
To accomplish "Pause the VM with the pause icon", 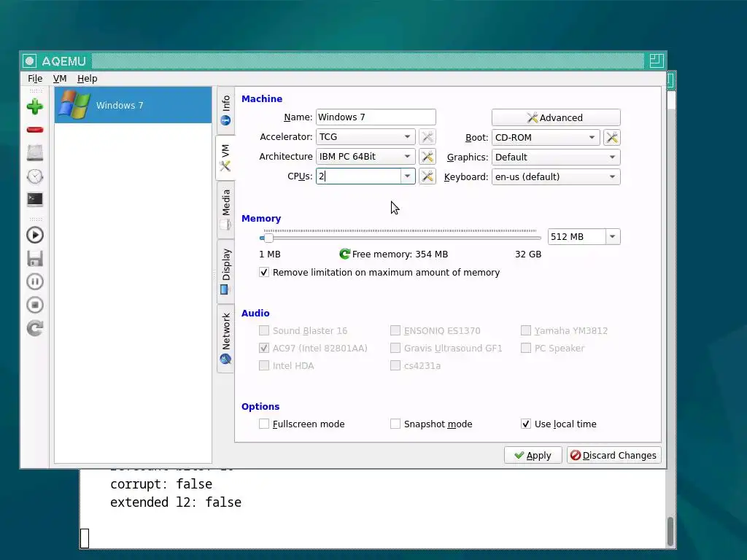I will pyautogui.click(x=35, y=282).
